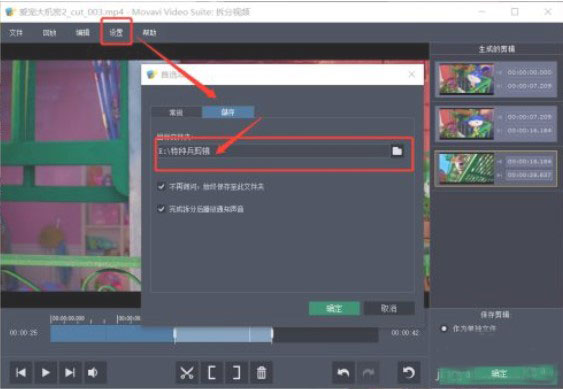This screenshot has width=563, height=389.
Task: Click the right handle of highlighted timeline segment
Action: tap(272, 334)
